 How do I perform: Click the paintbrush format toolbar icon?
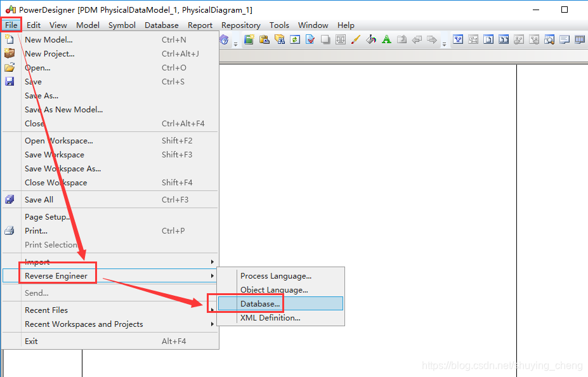tap(355, 39)
